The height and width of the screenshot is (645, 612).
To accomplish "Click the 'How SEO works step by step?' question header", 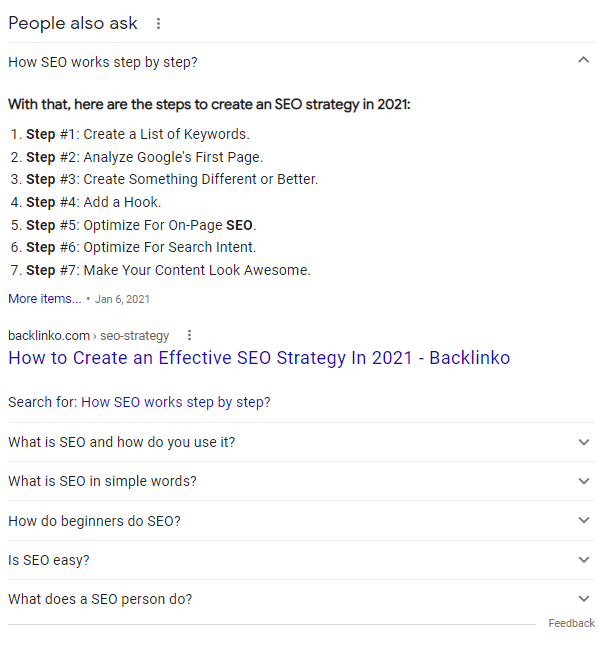I will 103,62.
